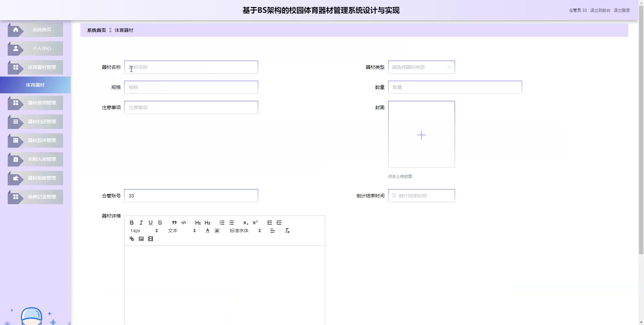
Task: Click 退出登录 to log out
Action: [x=622, y=10]
